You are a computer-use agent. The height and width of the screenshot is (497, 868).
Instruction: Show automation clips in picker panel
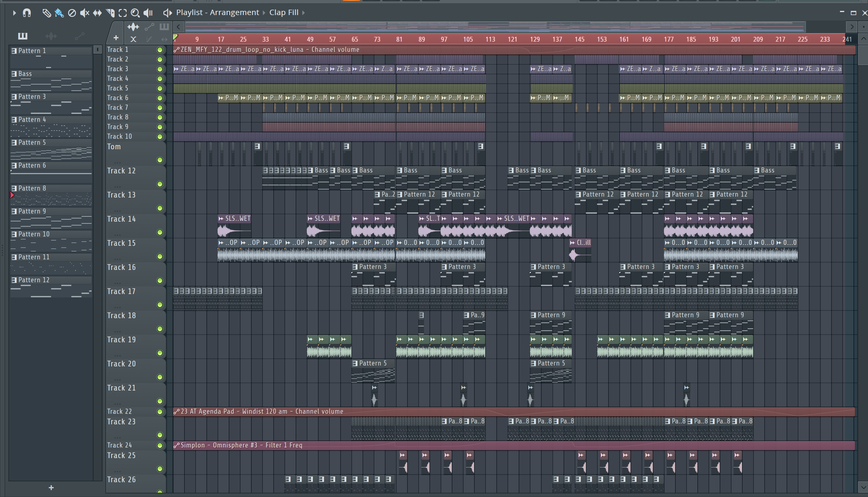pos(80,36)
